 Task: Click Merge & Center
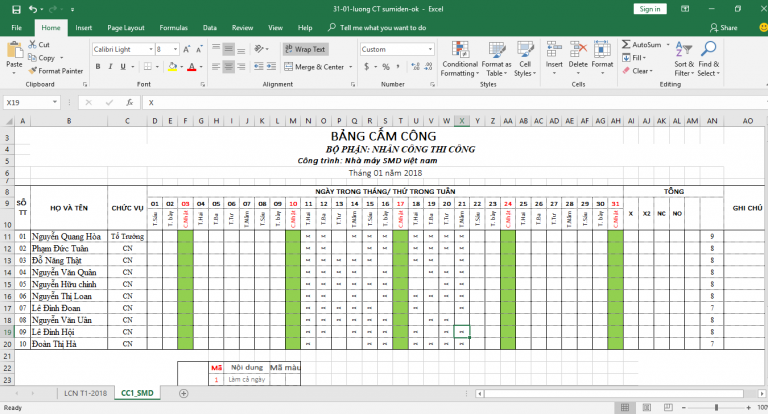[x=314, y=67]
